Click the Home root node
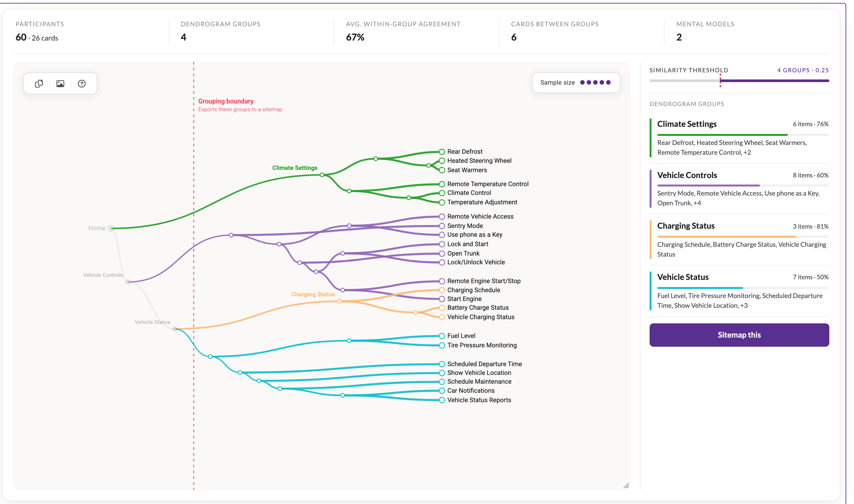 [111, 228]
